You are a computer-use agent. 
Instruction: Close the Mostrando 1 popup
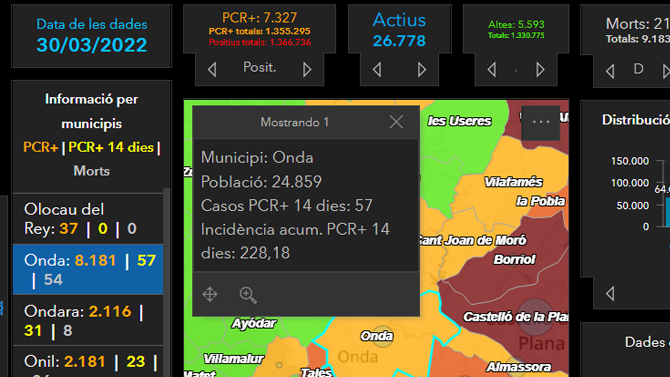[396, 122]
